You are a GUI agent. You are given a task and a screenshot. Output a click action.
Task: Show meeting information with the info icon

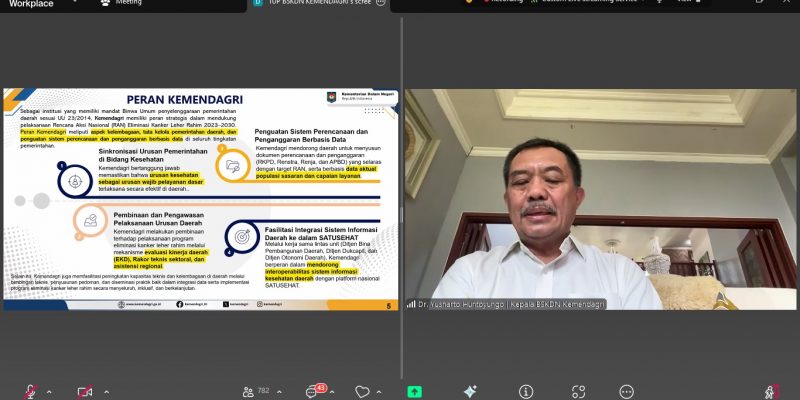coord(526,392)
